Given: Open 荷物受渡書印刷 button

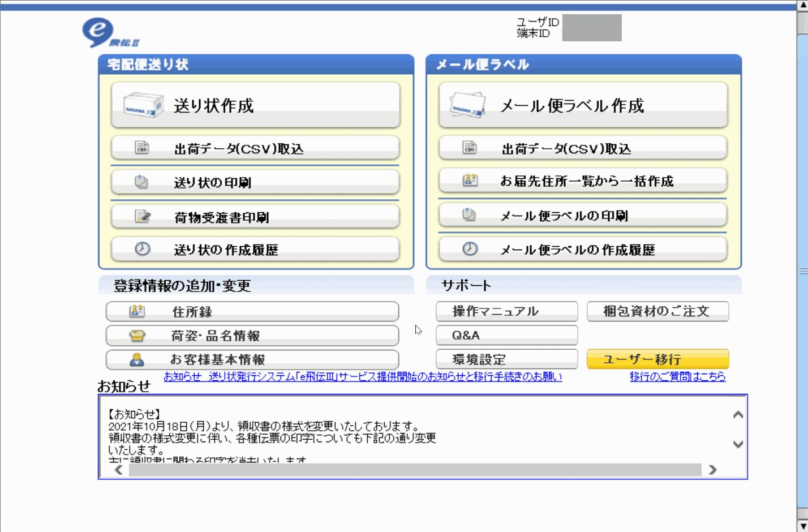Looking at the screenshot, I should pyautogui.click(x=255, y=217).
